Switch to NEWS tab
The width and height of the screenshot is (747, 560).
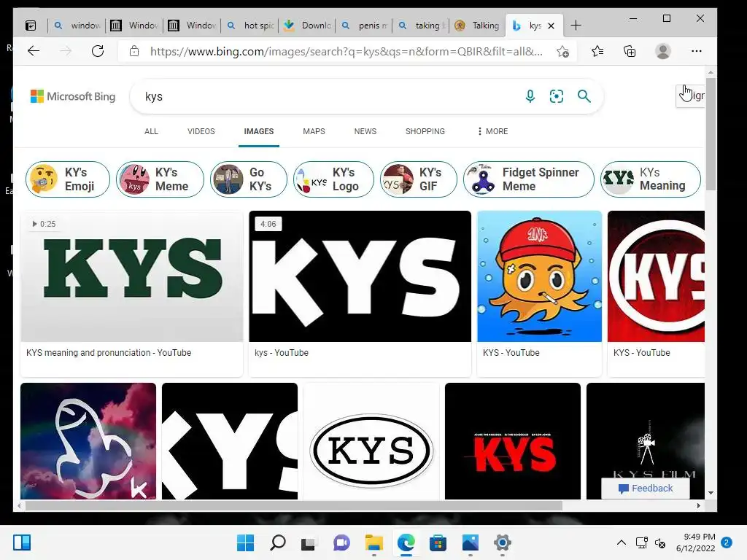pyautogui.click(x=365, y=131)
